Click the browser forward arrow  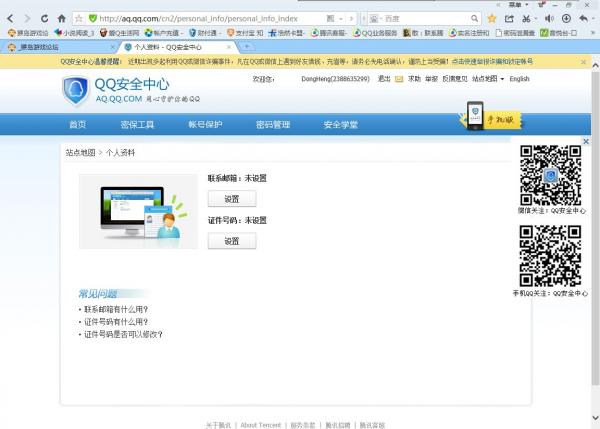pyautogui.click(x=27, y=18)
